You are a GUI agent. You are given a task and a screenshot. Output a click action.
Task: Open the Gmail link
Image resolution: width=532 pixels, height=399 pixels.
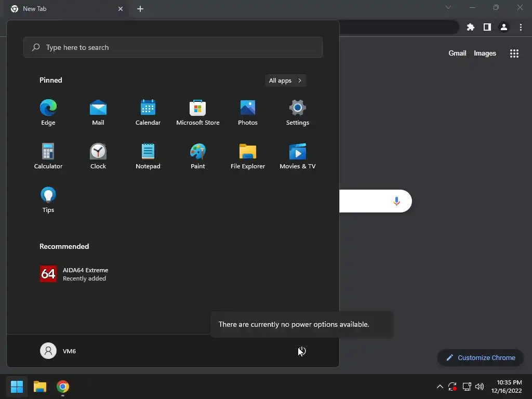(457, 54)
